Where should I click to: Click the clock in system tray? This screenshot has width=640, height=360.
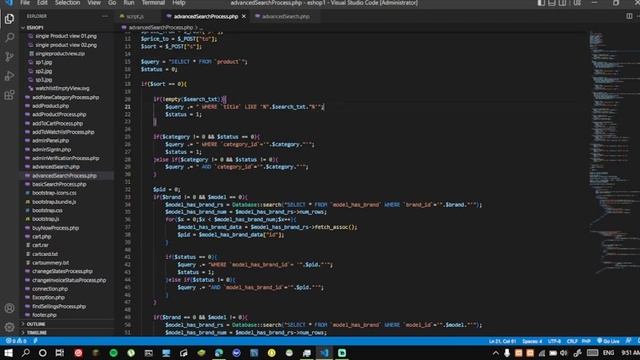[x=630, y=353]
